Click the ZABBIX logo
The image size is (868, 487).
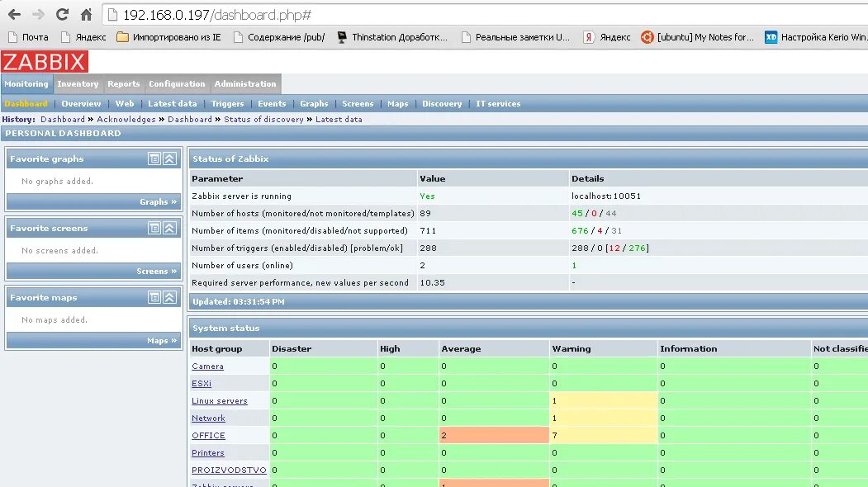point(45,61)
